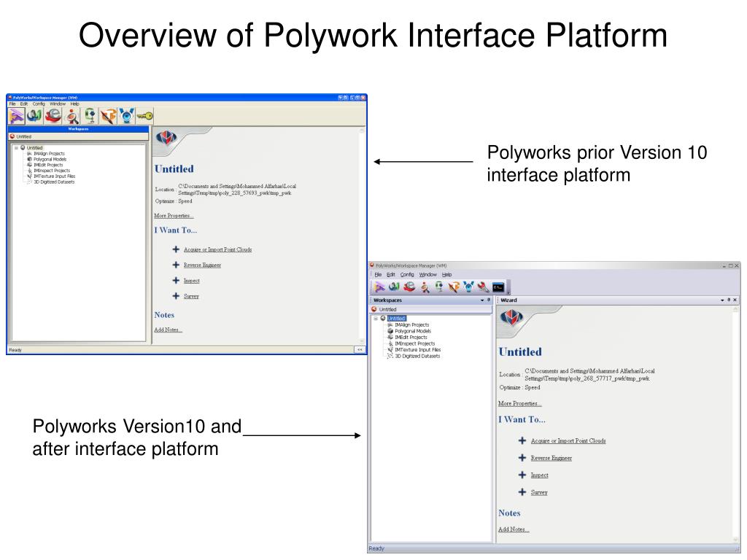The image size is (747, 560).
Task: Launch IMCompress in the older blue-titled window
Action: coord(90,116)
